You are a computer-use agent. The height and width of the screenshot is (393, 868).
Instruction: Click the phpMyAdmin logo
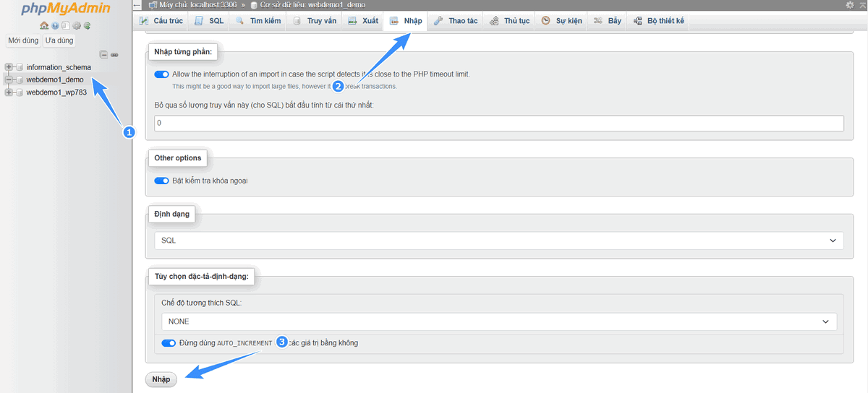tap(66, 9)
